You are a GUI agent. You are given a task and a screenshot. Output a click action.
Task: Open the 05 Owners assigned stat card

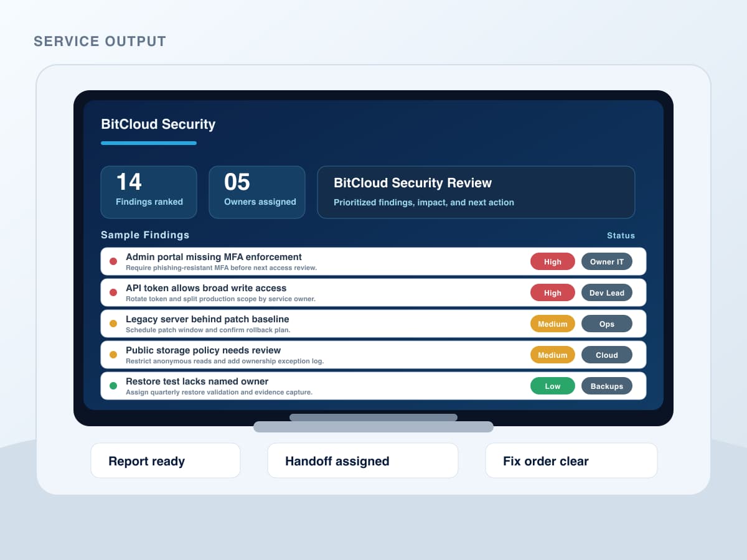[256, 192]
